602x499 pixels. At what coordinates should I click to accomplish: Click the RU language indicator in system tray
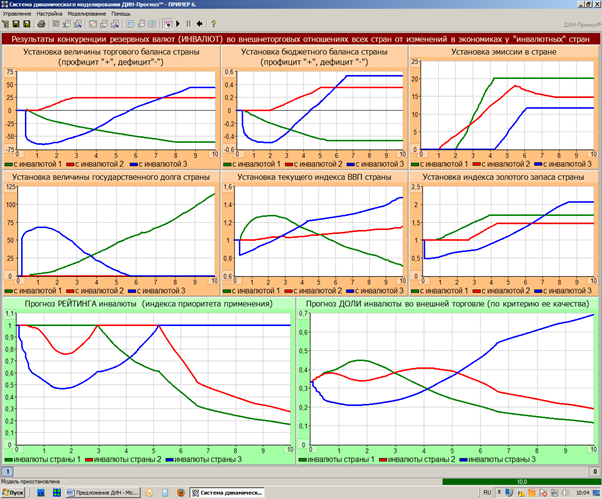coord(486,492)
